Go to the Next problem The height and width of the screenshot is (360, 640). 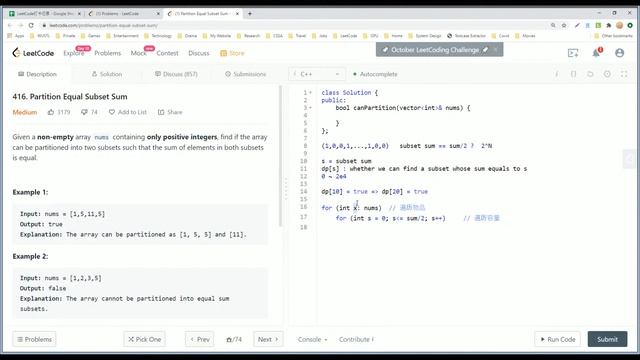coord(268,339)
